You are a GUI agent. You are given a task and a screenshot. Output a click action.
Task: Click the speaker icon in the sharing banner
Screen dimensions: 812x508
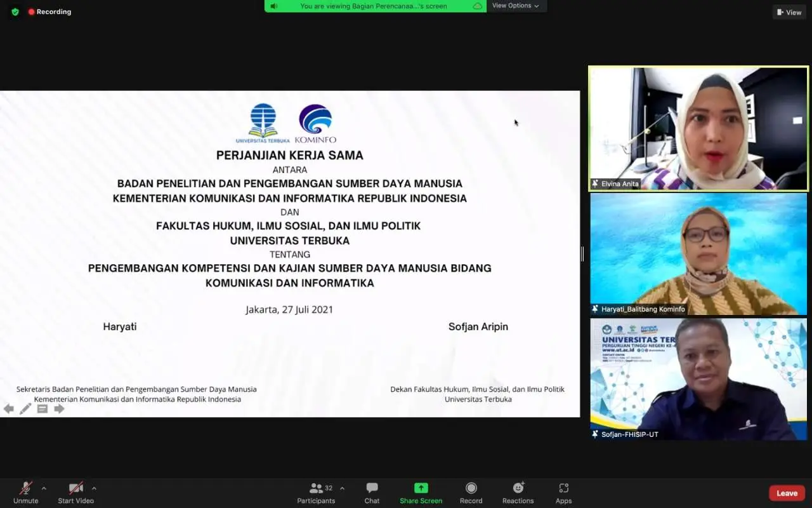tap(274, 6)
